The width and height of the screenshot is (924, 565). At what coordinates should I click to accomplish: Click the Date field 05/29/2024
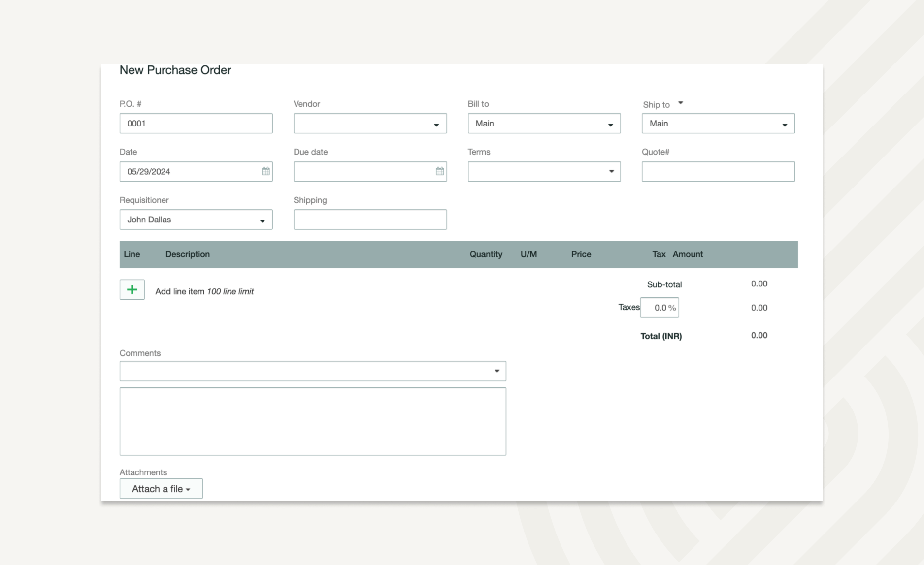[x=196, y=172]
